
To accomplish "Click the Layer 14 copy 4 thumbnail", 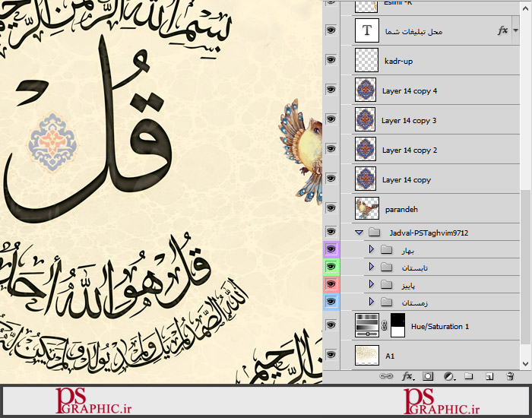I will coord(366,90).
